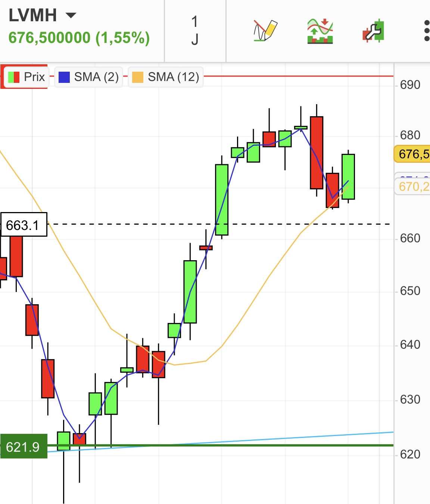Click the 670,2 SMA value tag
This screenshot has width=430, height=504.
412,186
